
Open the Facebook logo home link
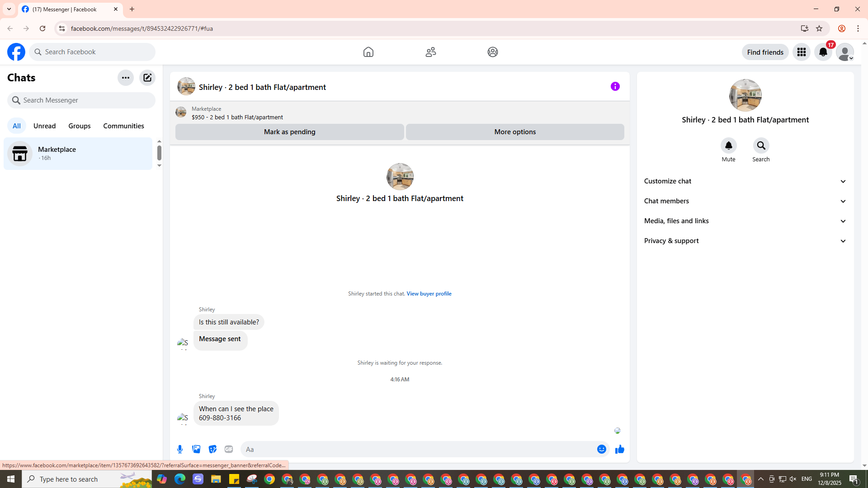coord(16,52)
